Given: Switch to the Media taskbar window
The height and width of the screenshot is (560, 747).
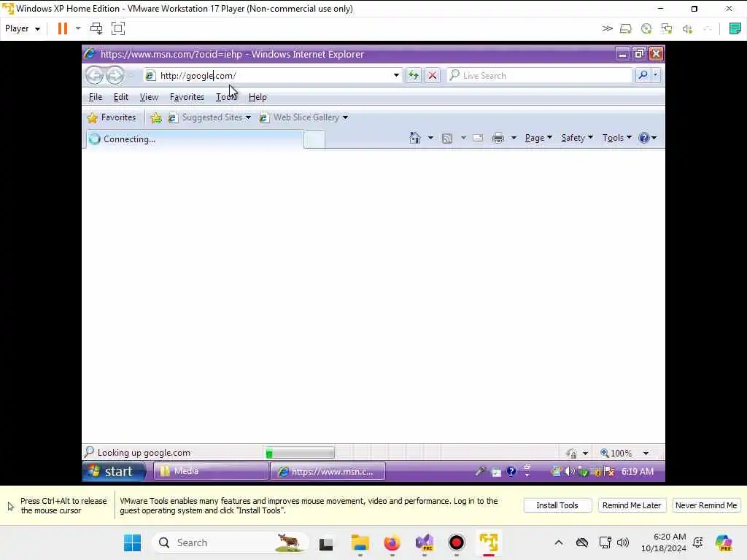Looking at the screenshot, I should (211, 472).
